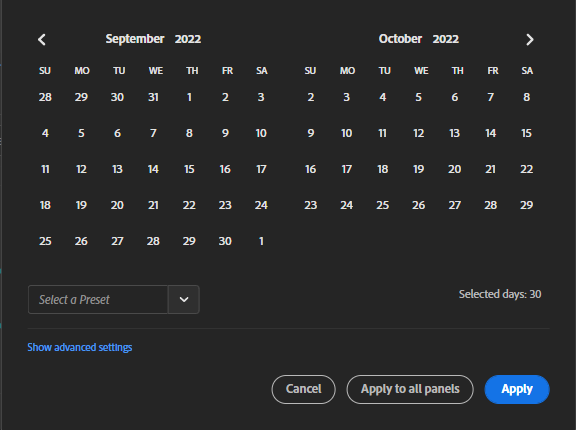Select October 11 in October calendar
The width and height of the screenshot is (576, 430).
pyautogui.click(x=382, y=133)
